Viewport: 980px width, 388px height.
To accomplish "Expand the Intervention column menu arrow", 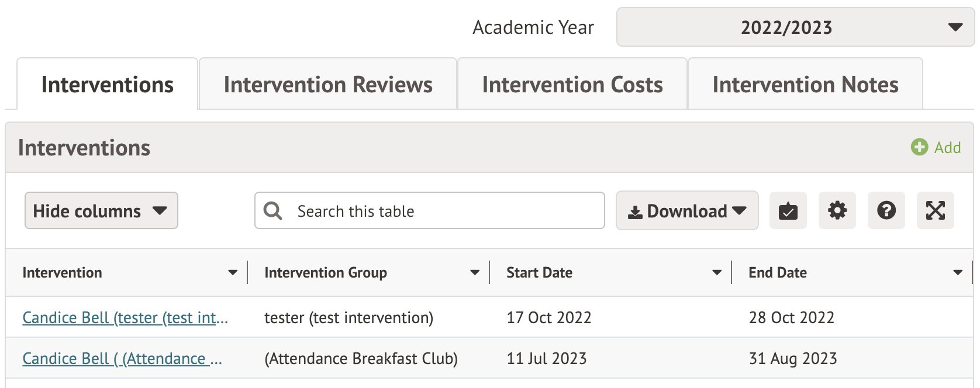I will pos(233,272).
